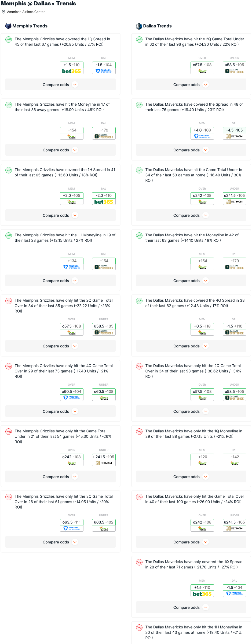Click the American Airlines Center venue text
252x644 pixels.
click(26, 12)
